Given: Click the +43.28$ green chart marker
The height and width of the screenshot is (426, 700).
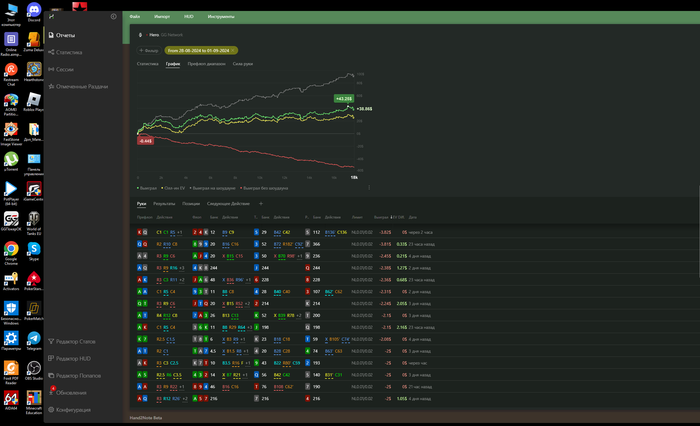Looking at the screenshot, I should [x=344, y=98].
